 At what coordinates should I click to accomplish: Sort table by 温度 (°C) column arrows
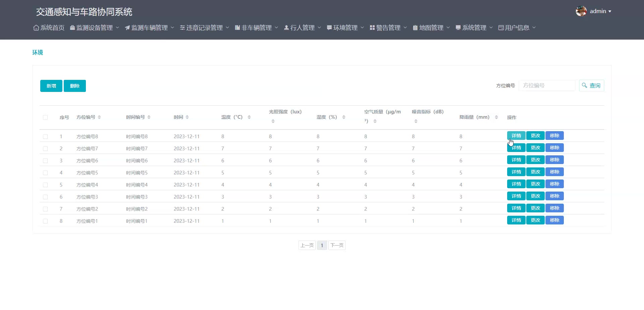coord(249,117)
